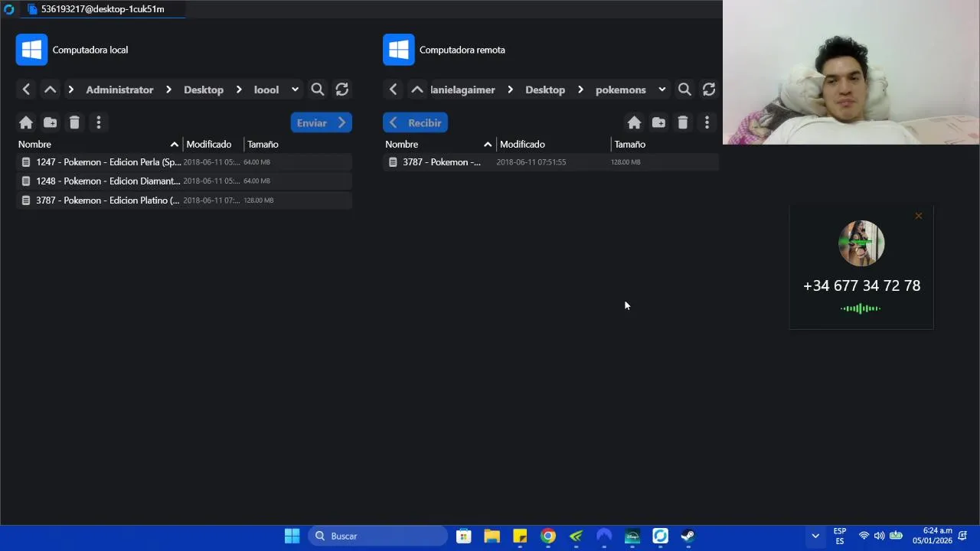Go to home folder in remote panel
This screenshot has height=551, width=980.
point(634,122)
